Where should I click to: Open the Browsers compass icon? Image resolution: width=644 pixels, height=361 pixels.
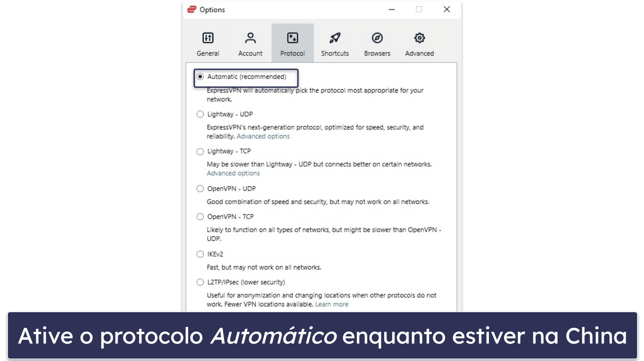click(377, 38)
